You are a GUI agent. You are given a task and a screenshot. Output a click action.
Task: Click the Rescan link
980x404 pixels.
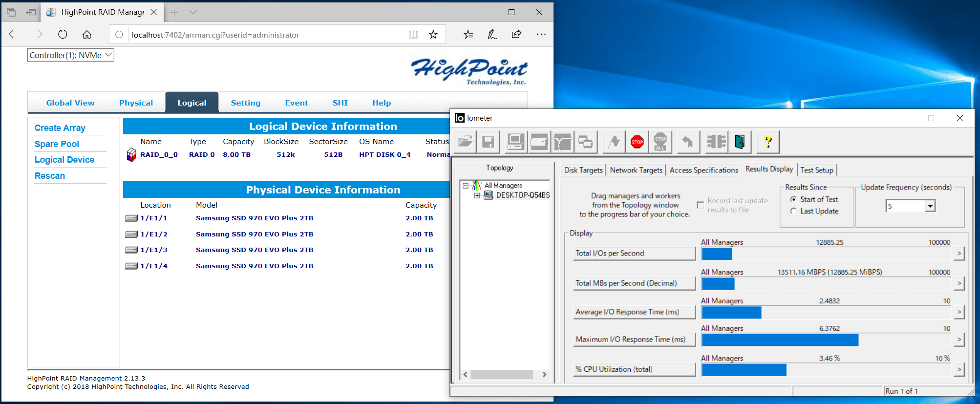coord(50,176)
